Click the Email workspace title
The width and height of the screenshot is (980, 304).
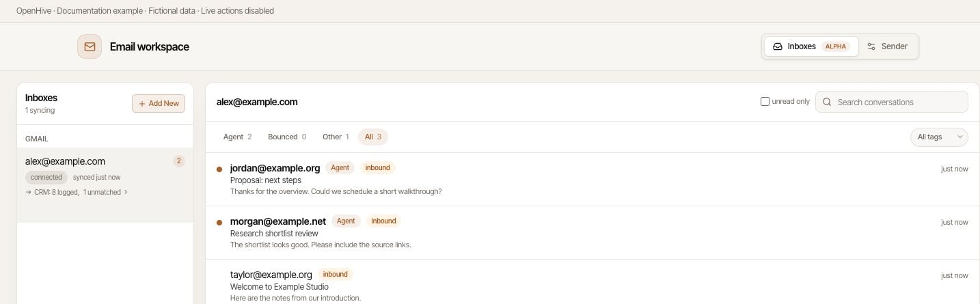(150, 46)
